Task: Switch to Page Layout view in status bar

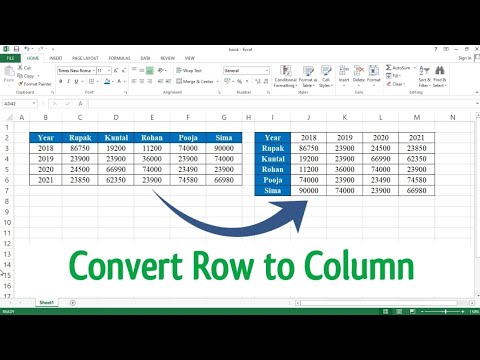Action: click(x=399, y=312)
